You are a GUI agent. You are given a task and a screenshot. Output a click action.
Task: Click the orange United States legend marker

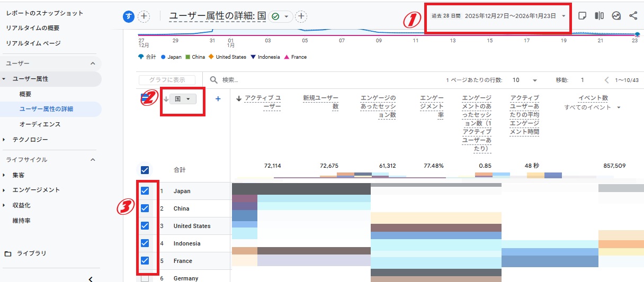point(211,57)
